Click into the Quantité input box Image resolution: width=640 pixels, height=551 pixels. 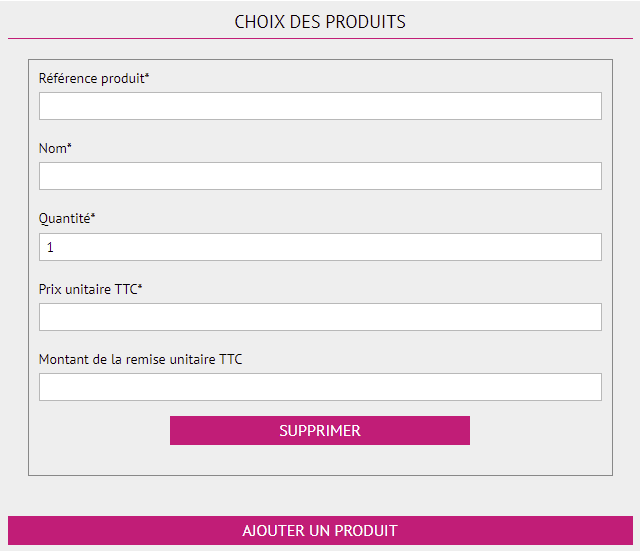pyautogui.click(x=320, y=247)
